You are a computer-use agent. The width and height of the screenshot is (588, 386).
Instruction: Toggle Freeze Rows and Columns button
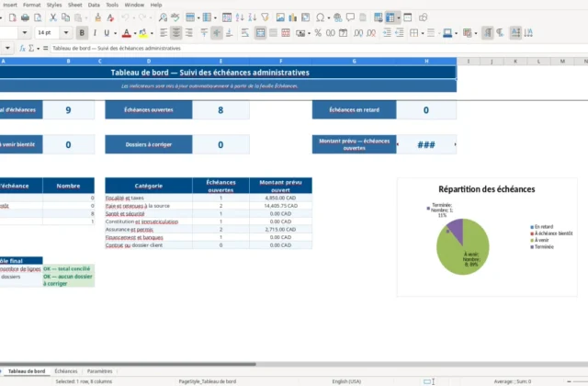(x=390, y=17)
